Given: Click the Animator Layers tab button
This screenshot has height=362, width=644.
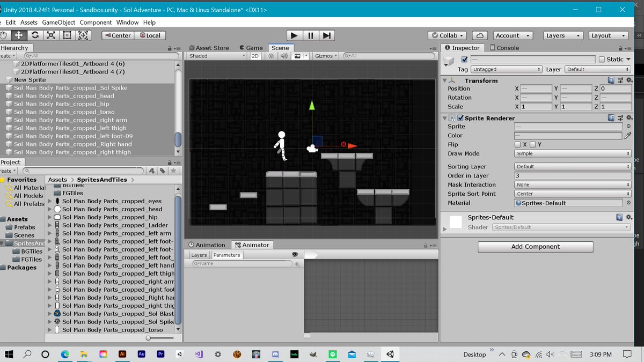Looking at the screenshot, I should [x=199, y=255].
